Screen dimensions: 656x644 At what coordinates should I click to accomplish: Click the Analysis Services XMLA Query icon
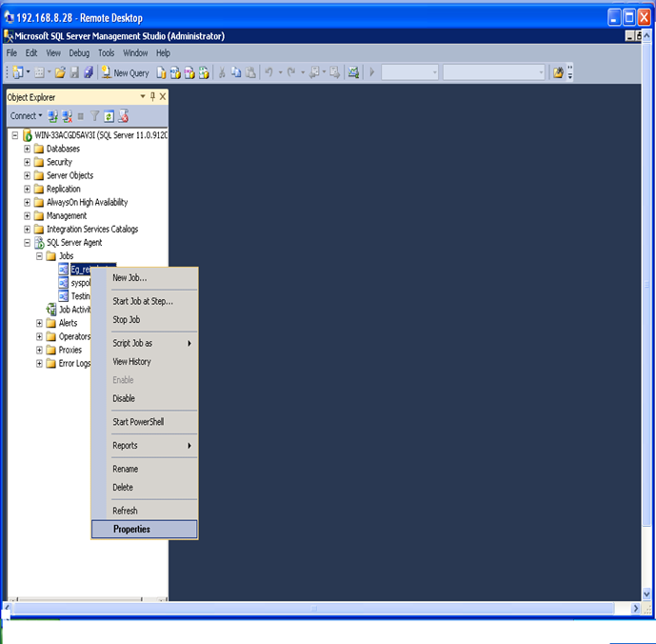coord(204,72)
